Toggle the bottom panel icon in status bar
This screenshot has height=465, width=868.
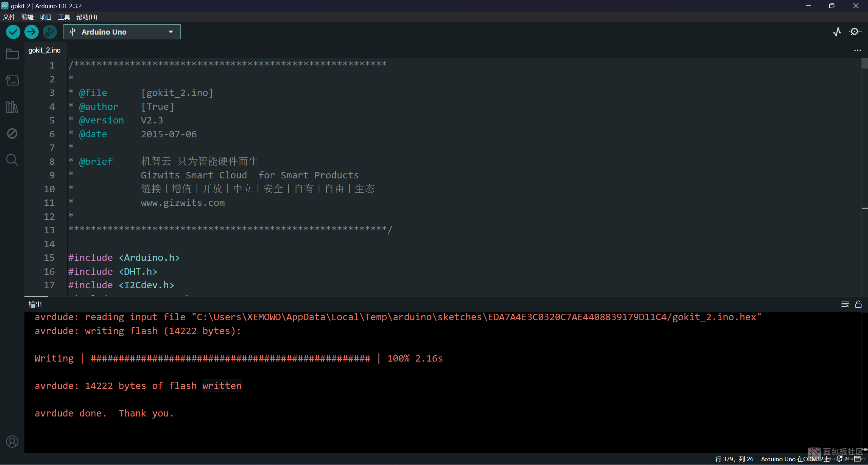click(857, 459)
